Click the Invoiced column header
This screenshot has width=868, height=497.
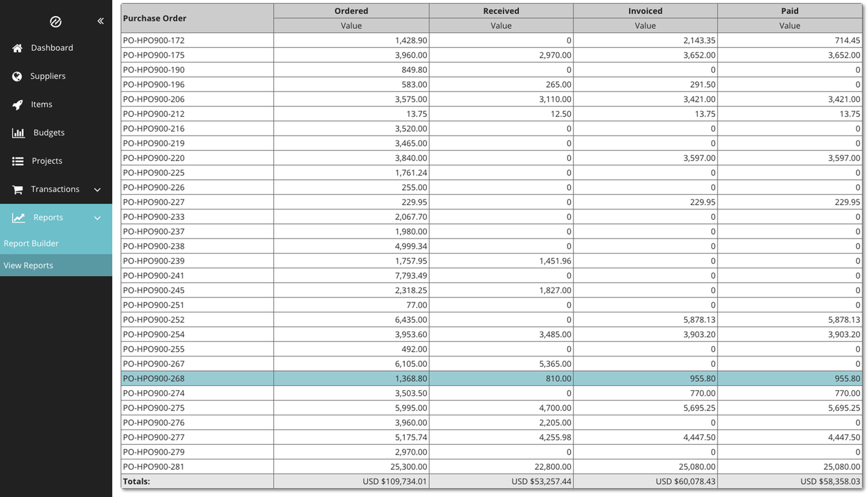645,11
